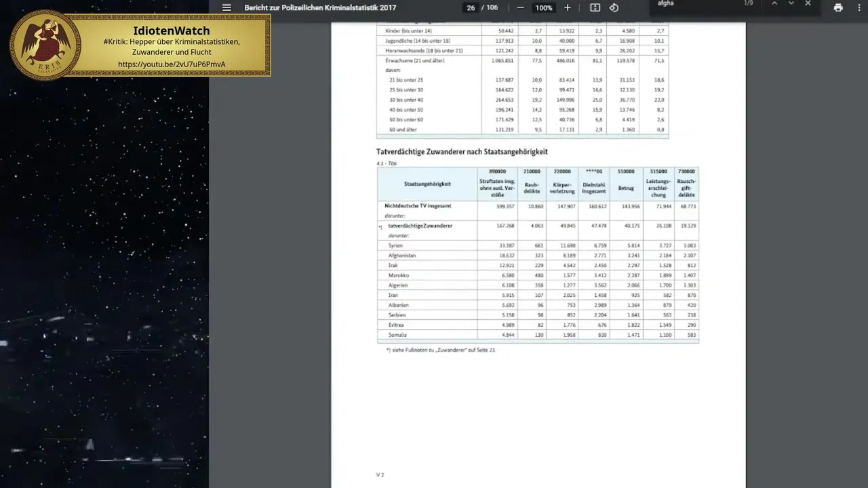
Task: Click row label 'Nichtdeutsche TV insgesamt'
Action: (x=418, y=205)
